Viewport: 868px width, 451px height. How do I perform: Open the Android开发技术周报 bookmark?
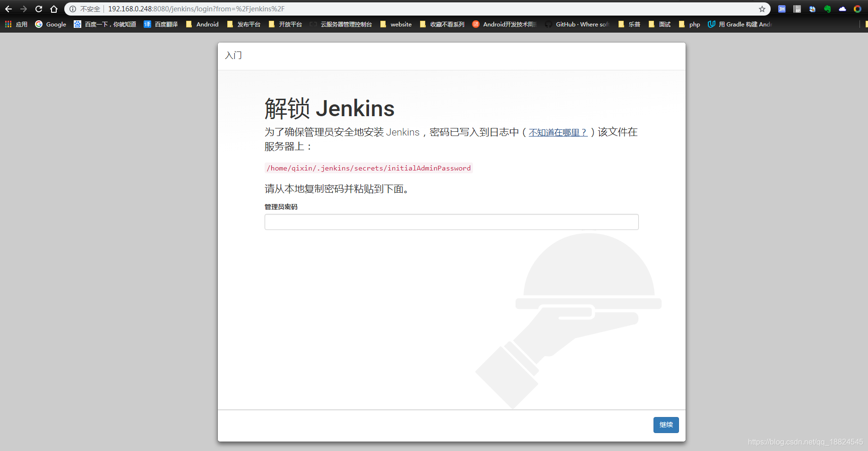pos(505,24)
